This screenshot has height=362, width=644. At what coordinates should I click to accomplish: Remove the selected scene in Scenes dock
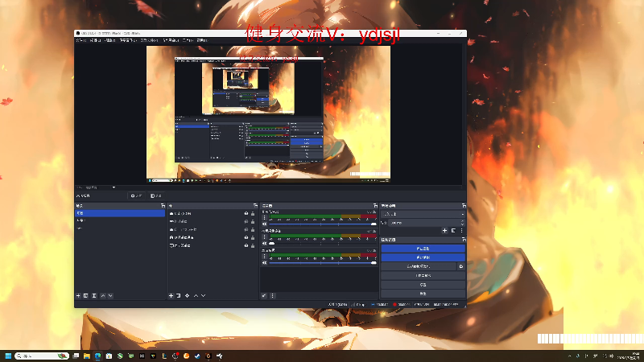(86, 295)
